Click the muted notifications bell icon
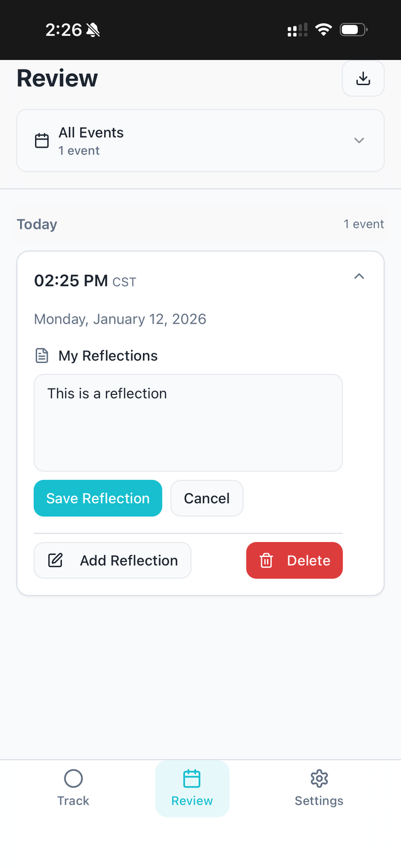The image size is (401, 868). [93, 29]
